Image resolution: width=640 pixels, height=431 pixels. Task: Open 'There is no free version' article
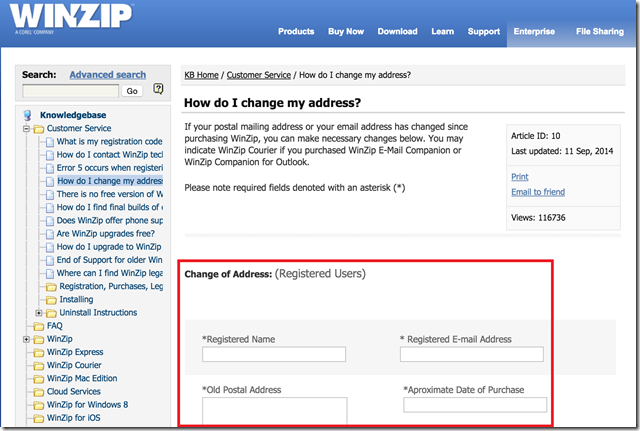tap(110, 194)
